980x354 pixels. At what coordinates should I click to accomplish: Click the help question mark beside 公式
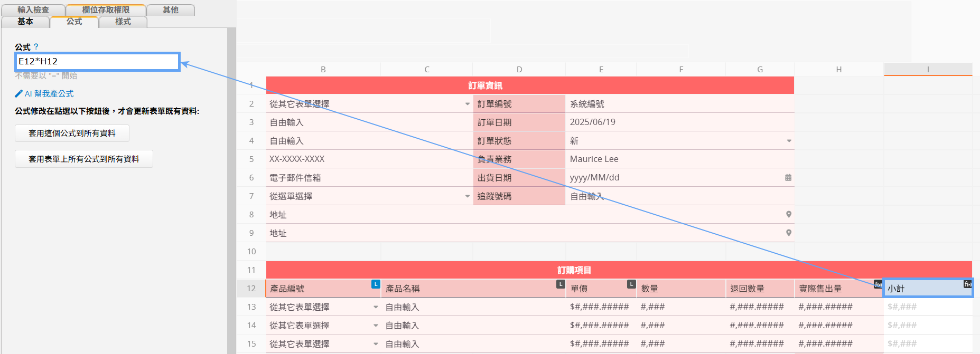(36, 47)
